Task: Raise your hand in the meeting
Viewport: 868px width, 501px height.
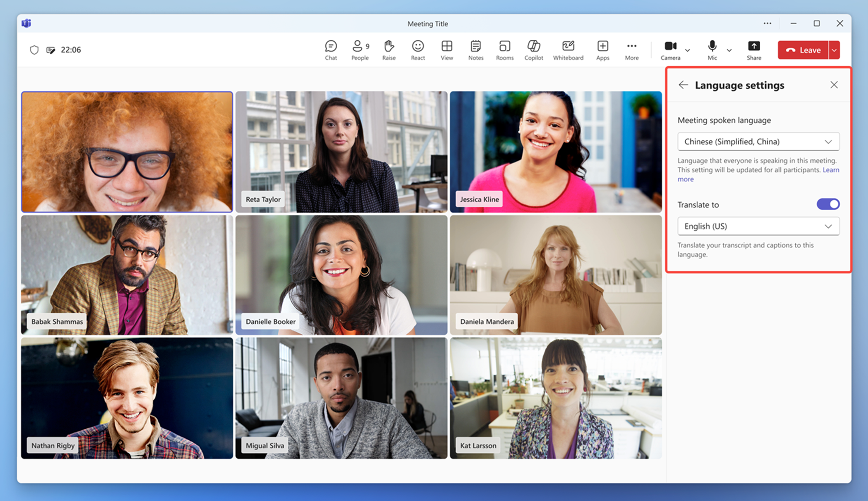Action: click(389, 50)
